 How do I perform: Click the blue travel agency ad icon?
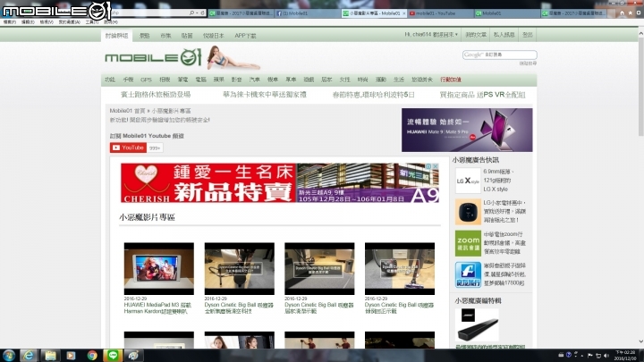click(x=468, y=274)
